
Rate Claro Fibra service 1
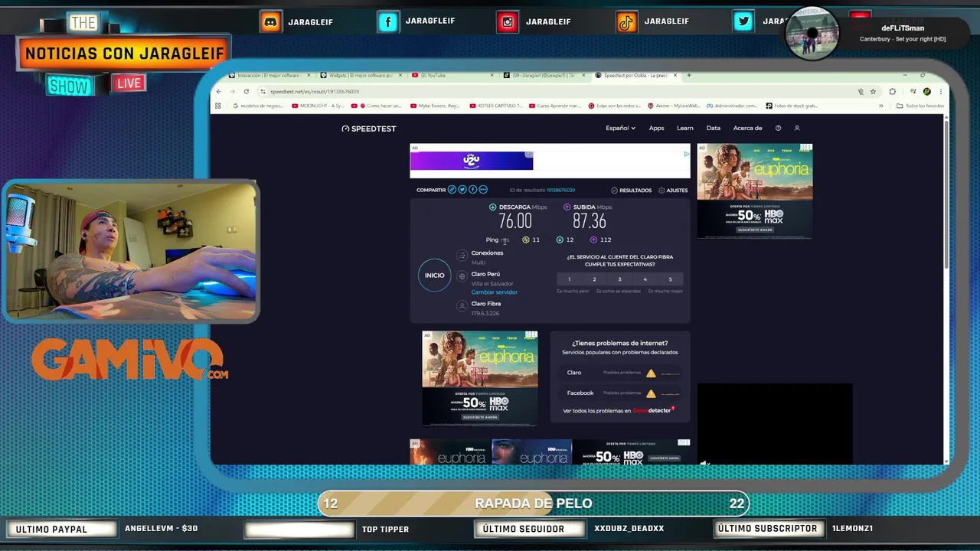point(569,279)
